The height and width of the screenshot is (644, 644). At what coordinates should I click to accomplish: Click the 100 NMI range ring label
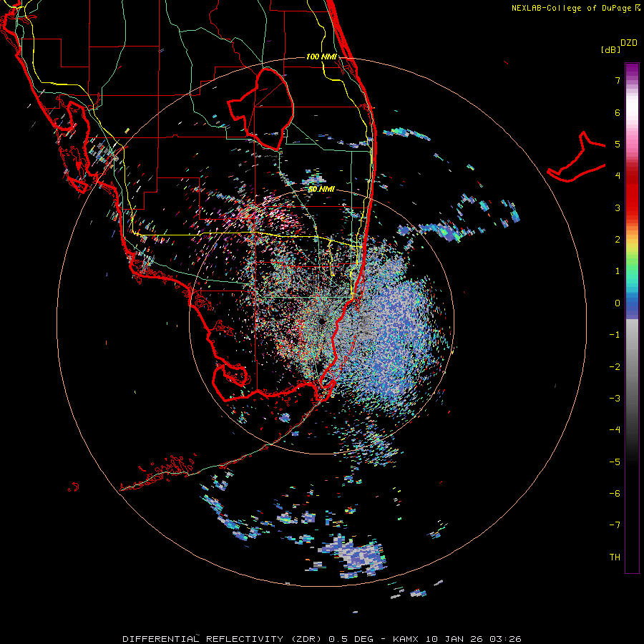pyautogui.click(x=321, y=57)
